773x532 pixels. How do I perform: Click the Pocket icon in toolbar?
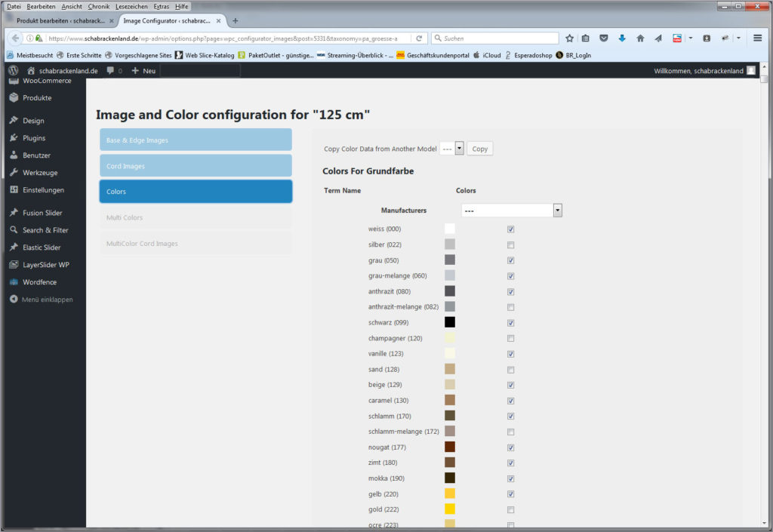pos(604,38)
